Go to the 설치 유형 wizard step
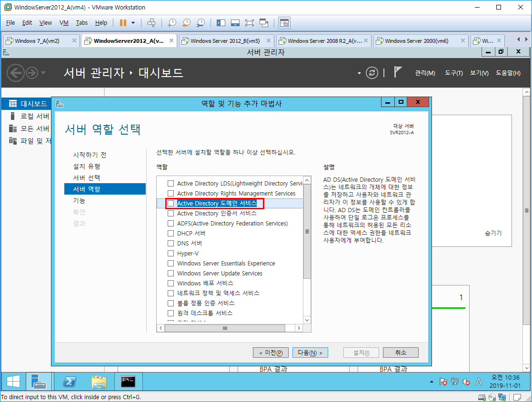Screen dimensions: 532x402 [x=87, y=167]
